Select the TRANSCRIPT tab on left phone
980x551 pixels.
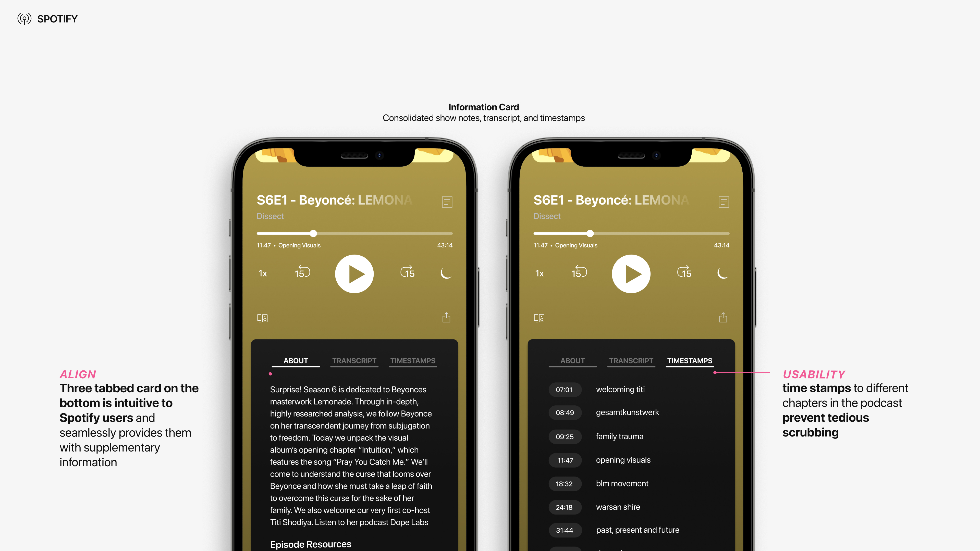[353, 361]
